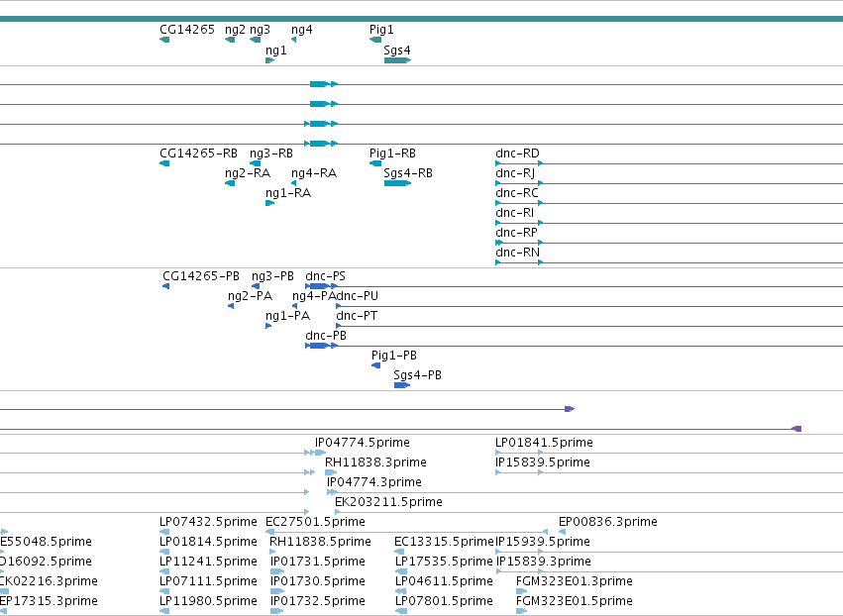
Task: Select the ng3 gene label
Action: [260, 30]
